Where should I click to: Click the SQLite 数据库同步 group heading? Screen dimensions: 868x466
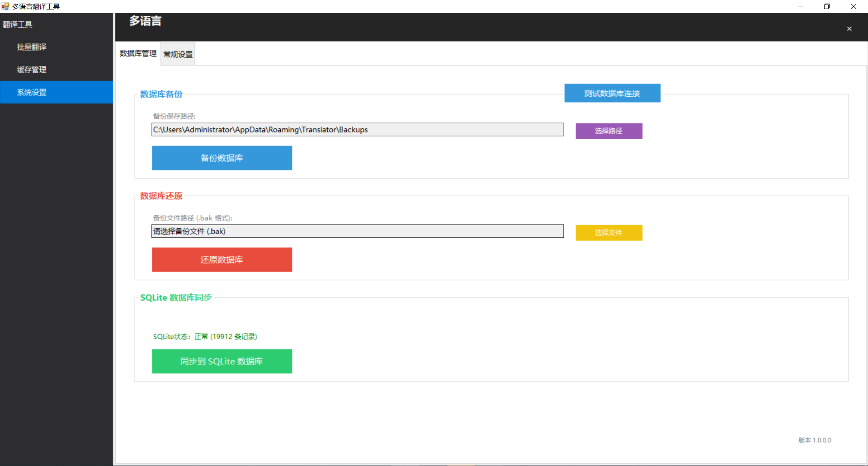coord(176,297)
